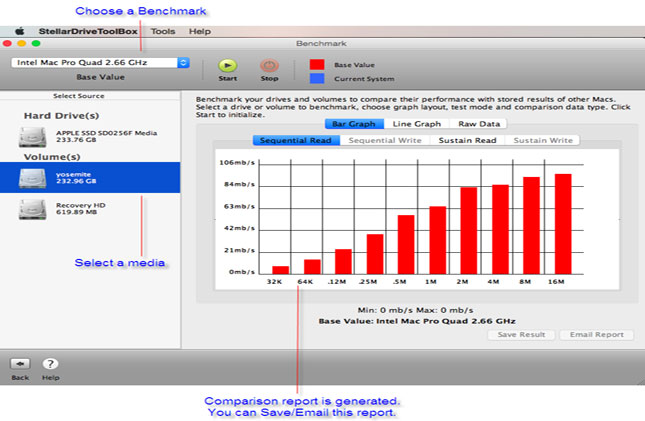Click the 32K bar in the graph
The height and width of the screenshot is (421, 645).
(x=281, y=270)
